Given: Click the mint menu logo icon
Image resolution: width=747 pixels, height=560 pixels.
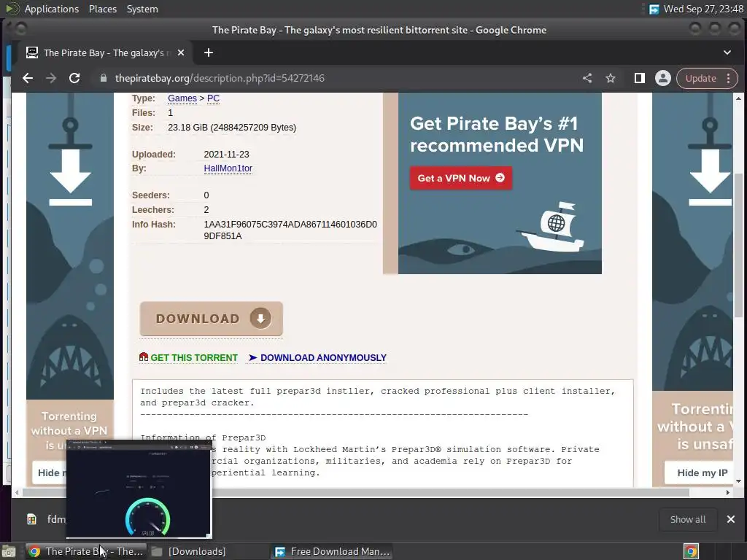Looking at the screenshot, I should point(12,9).
